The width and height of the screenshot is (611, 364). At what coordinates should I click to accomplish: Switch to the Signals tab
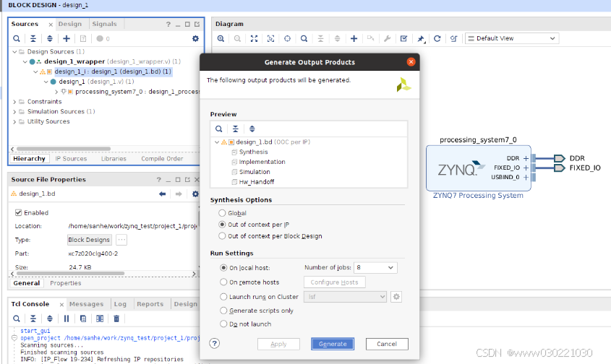pyautogui.click(x=104, y=24)
